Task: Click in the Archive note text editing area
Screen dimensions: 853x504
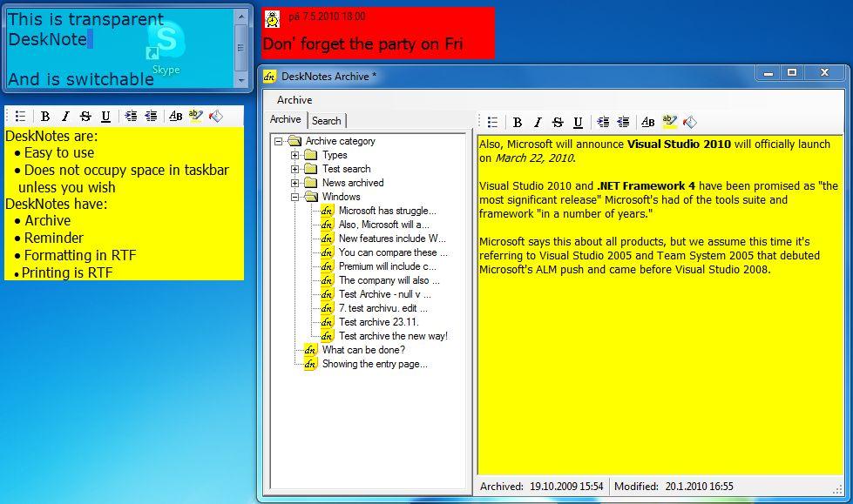Action: click(x=660, y=305)
